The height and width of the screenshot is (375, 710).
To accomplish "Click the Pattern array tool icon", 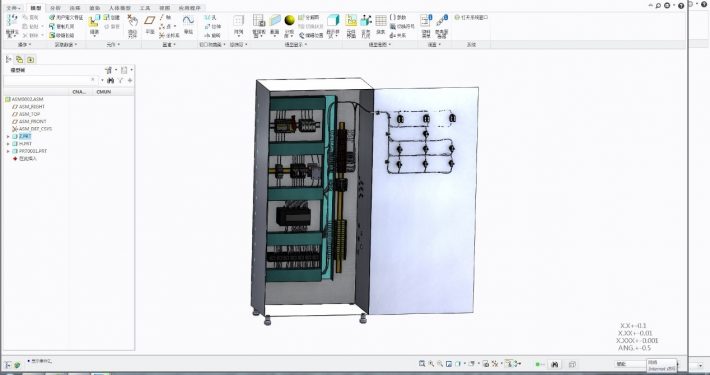I will [239, 24].
